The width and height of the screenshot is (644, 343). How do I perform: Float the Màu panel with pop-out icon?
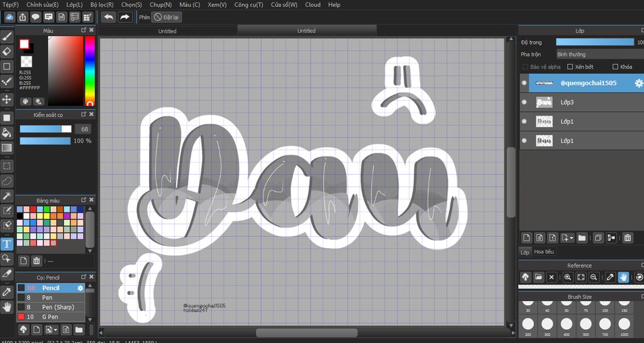[x=84, y=30]
